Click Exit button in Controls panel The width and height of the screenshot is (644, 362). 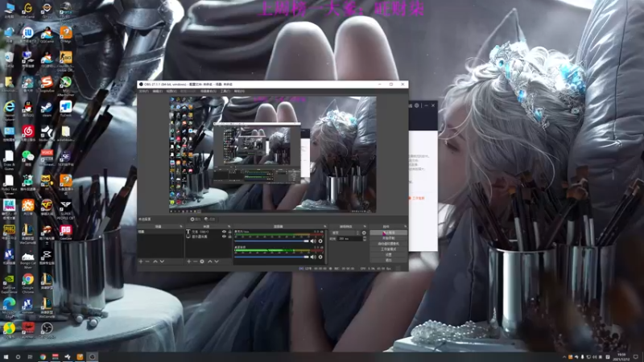click(x=388, y=260)
